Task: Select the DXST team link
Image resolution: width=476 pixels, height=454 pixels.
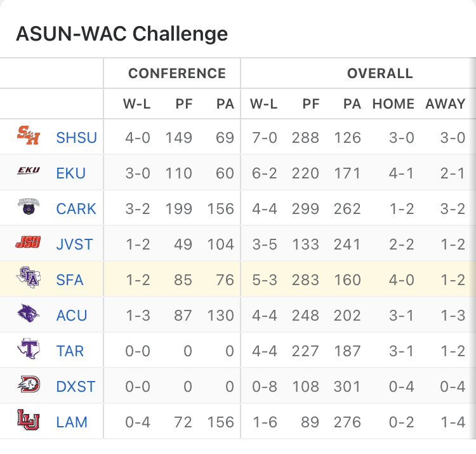Action: click(76, 387)
